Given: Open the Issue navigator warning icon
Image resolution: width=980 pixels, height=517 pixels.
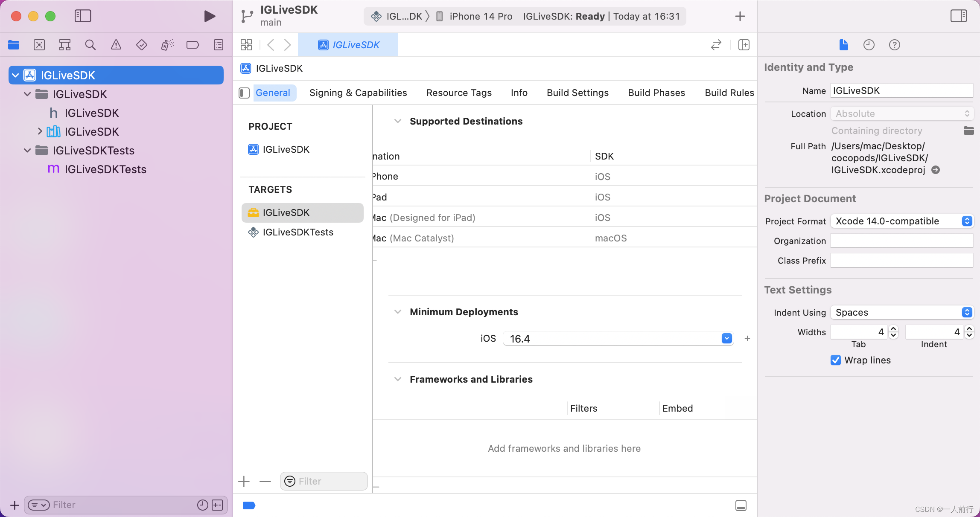Looking at the screenshot, I should pyautogui.click(x=116, y=45).
